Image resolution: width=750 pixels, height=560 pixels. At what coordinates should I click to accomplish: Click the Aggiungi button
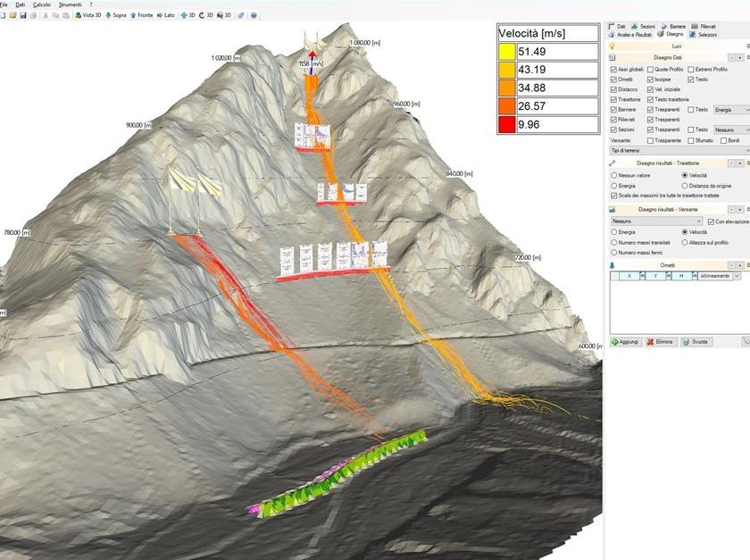pyautogui.click(x=625, y=341)
